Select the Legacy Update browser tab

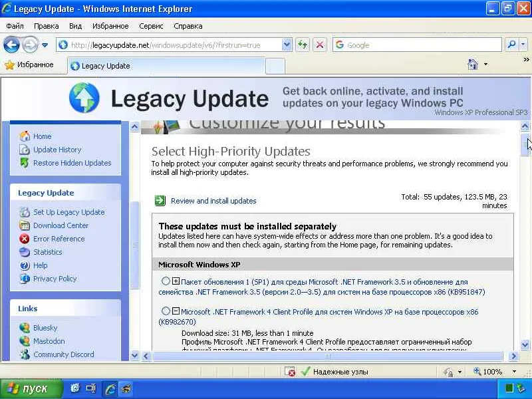click(166, 66)
